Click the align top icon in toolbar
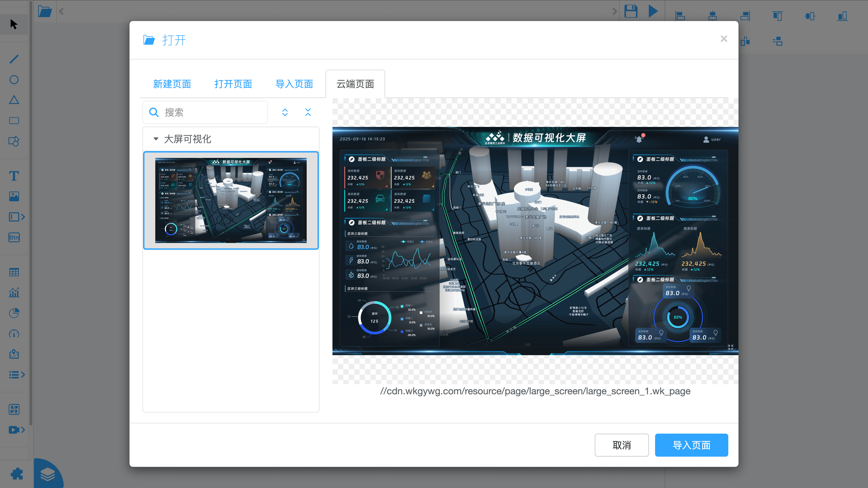 pyautogui.click(x=777, y=16)
